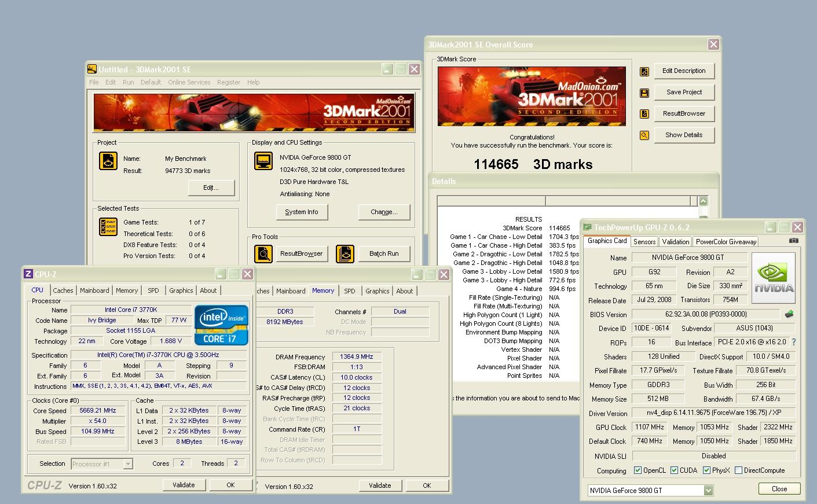Switch to the Caches tab in CPU-Z
Image resolution: width=817 pixels, height=504 pixels.
(x=63, y=290)
